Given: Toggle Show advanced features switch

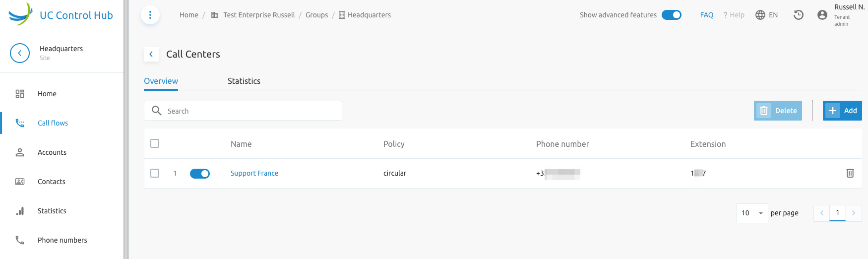Looking at the screenshot, I should (672, 15).
